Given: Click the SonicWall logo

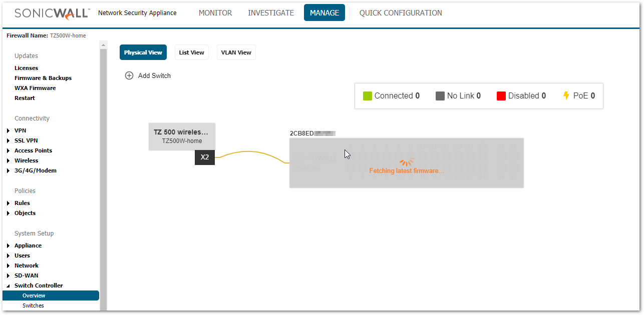Looking at the screenshot, I should point(52,13).
